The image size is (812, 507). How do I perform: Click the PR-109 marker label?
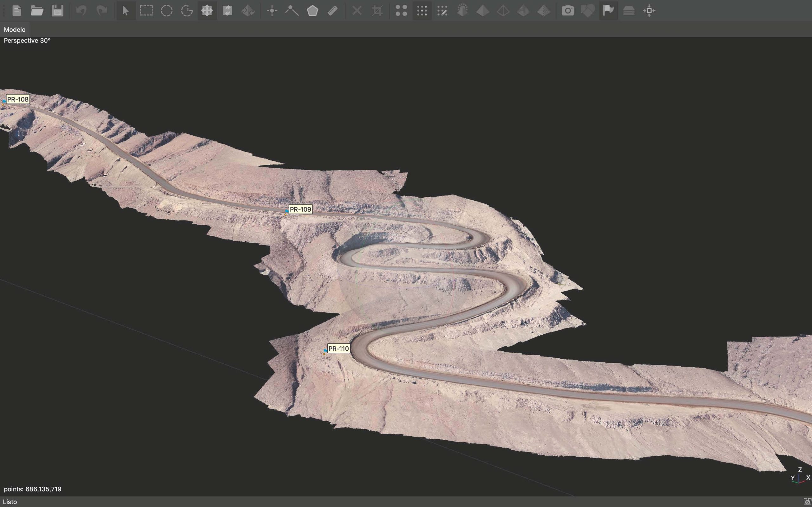300,209
